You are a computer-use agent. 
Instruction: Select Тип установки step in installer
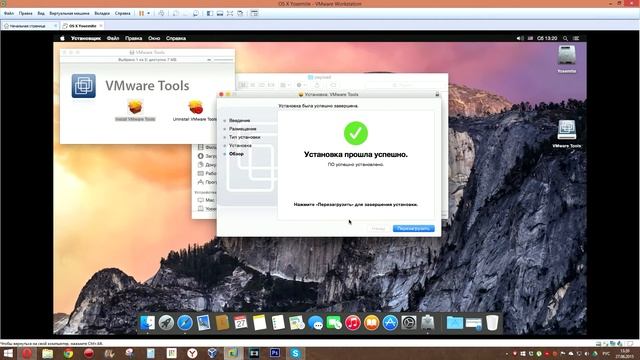pyautogui.click(x=244, y=137)
